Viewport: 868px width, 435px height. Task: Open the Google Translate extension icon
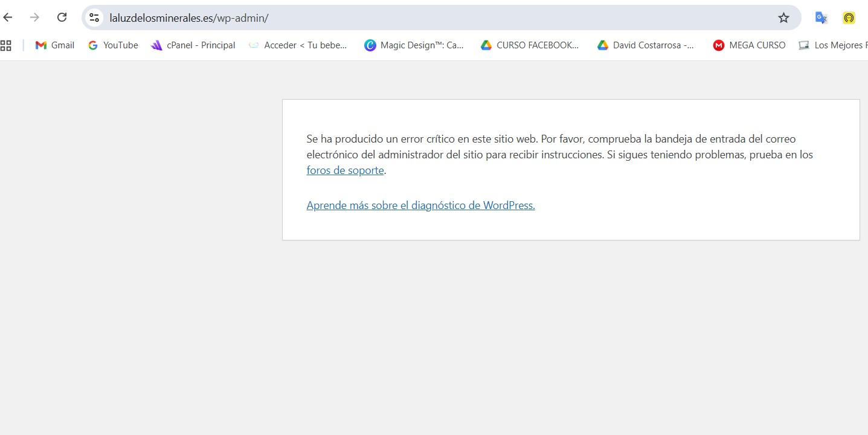[821, 18]
